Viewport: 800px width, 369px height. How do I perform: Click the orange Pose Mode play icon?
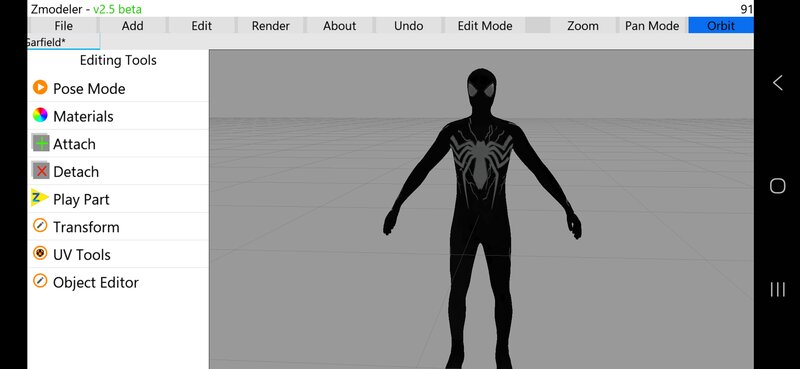point(40,88)
